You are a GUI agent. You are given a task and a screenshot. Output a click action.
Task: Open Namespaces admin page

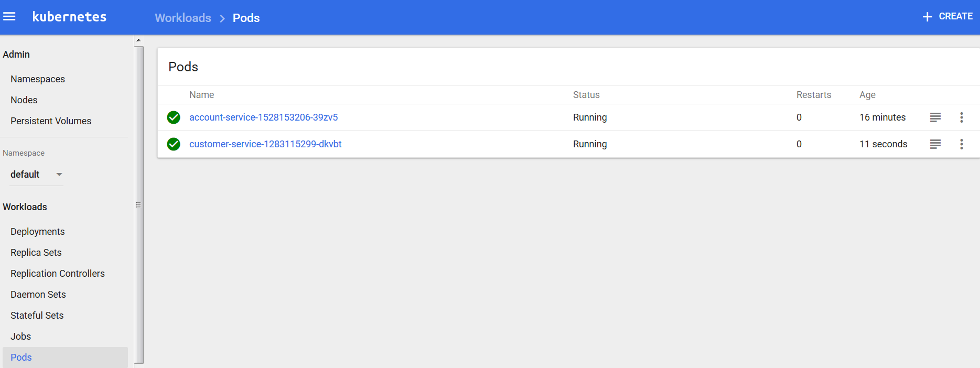tap(38, 79)
